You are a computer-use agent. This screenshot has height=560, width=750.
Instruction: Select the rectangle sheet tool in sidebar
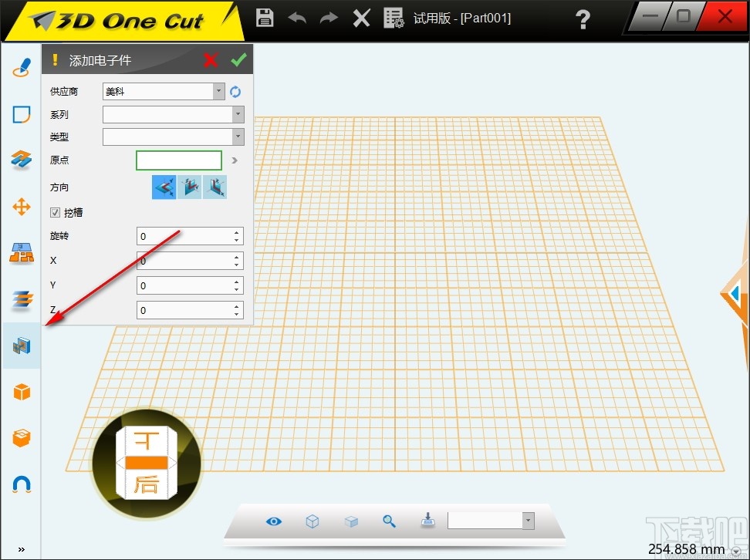(x=22, y=114)
